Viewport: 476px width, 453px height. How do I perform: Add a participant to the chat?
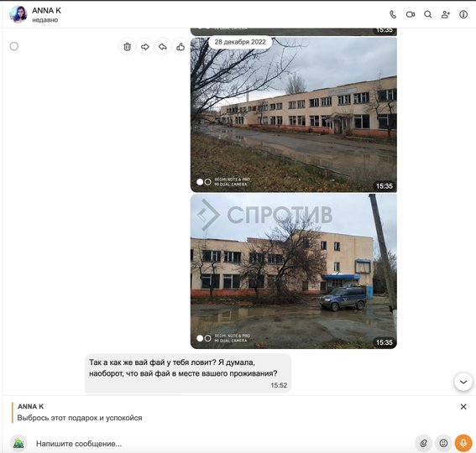445,14
